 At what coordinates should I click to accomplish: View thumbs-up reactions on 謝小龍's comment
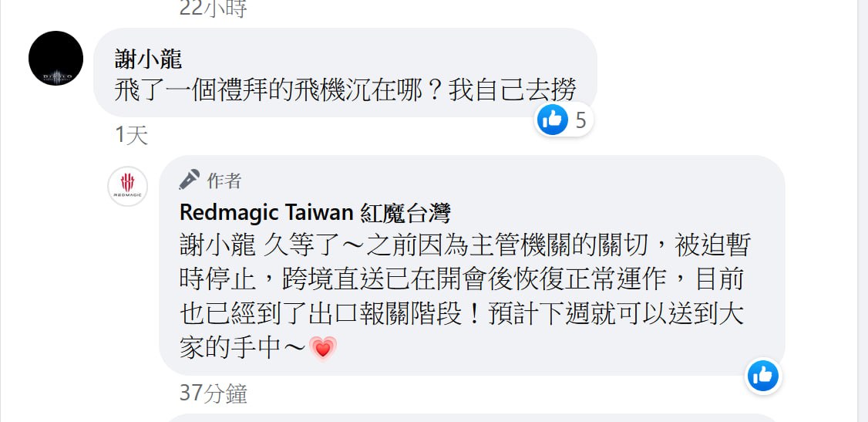553,119
